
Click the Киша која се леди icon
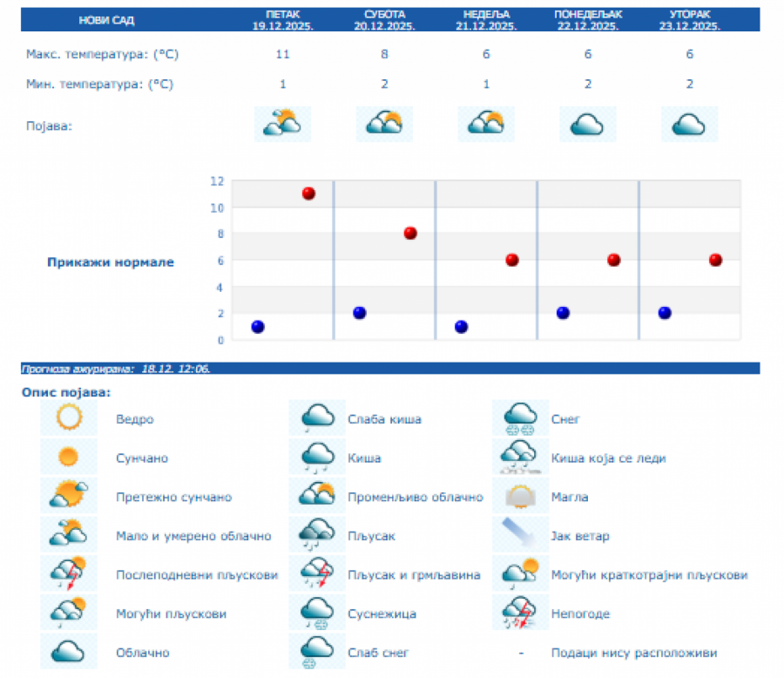[x=520, y=458]
